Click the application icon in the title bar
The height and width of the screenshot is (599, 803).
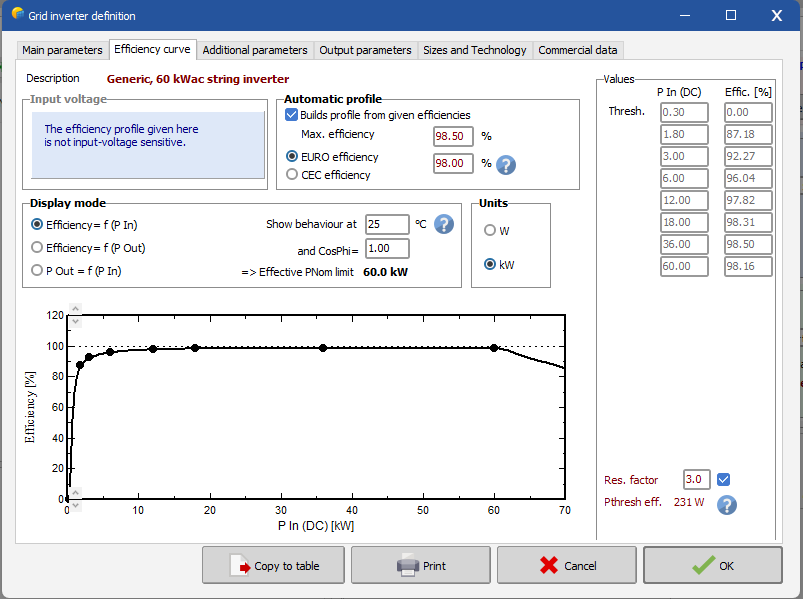(x=17, y=14)
